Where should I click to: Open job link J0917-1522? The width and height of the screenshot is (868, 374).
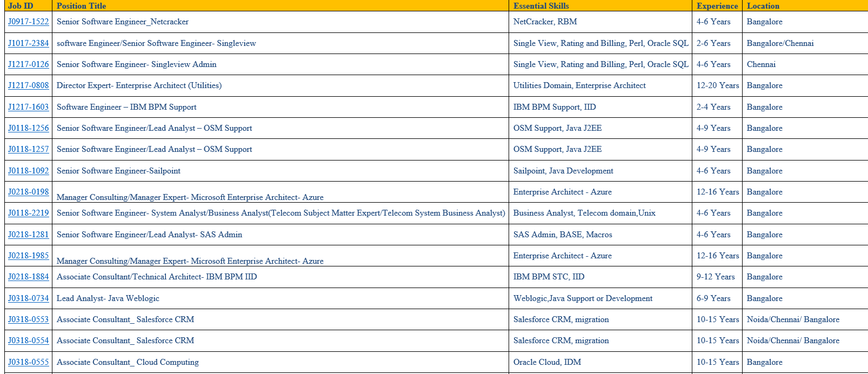pos(28,22)
